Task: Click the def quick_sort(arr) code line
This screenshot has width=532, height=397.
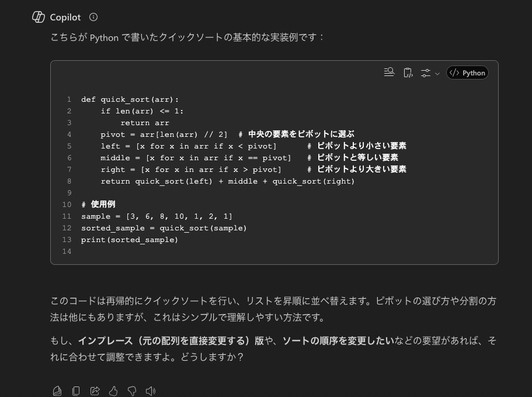Action: [x=130, y=99]
